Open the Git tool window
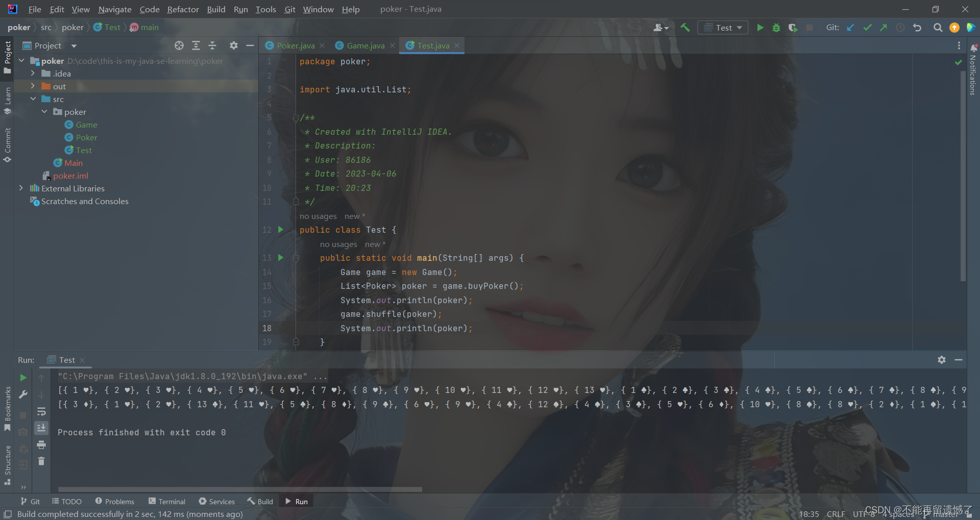980x520 pixels. click(30, 502)
